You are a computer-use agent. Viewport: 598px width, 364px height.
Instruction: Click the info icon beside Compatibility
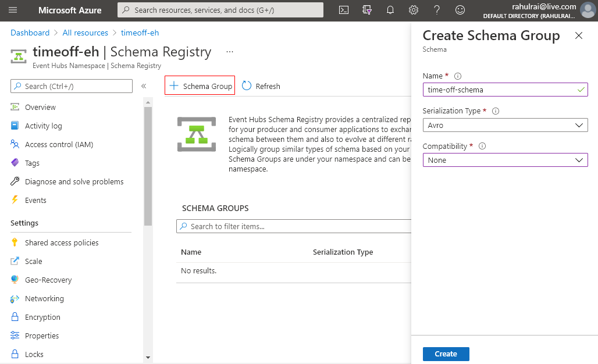pos(482,147)
